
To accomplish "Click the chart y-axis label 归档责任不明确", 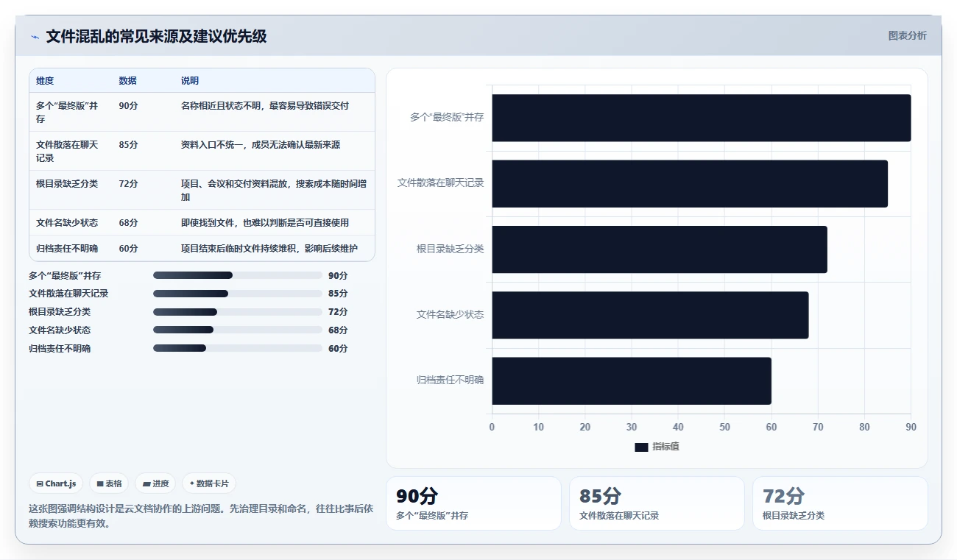I will (451, 380).
